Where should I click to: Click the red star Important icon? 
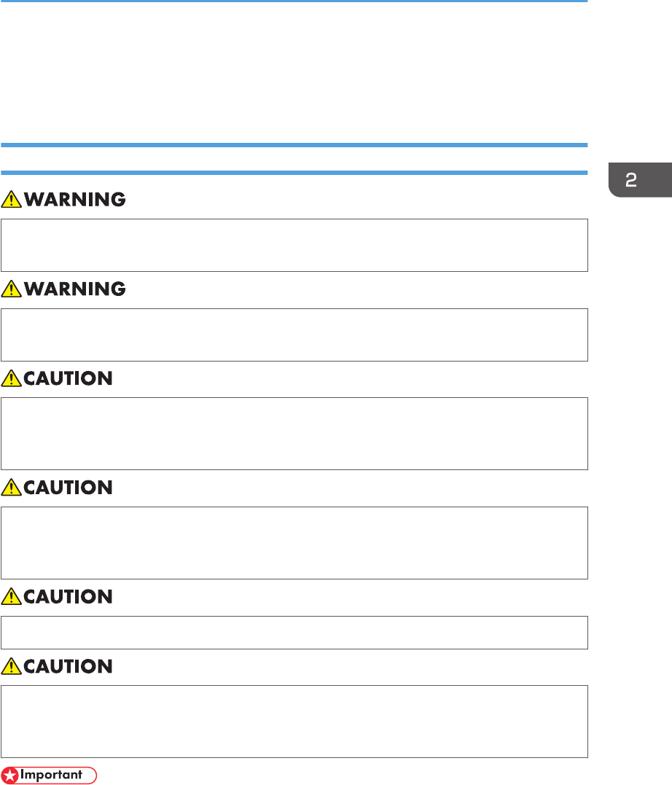point(9,775)
